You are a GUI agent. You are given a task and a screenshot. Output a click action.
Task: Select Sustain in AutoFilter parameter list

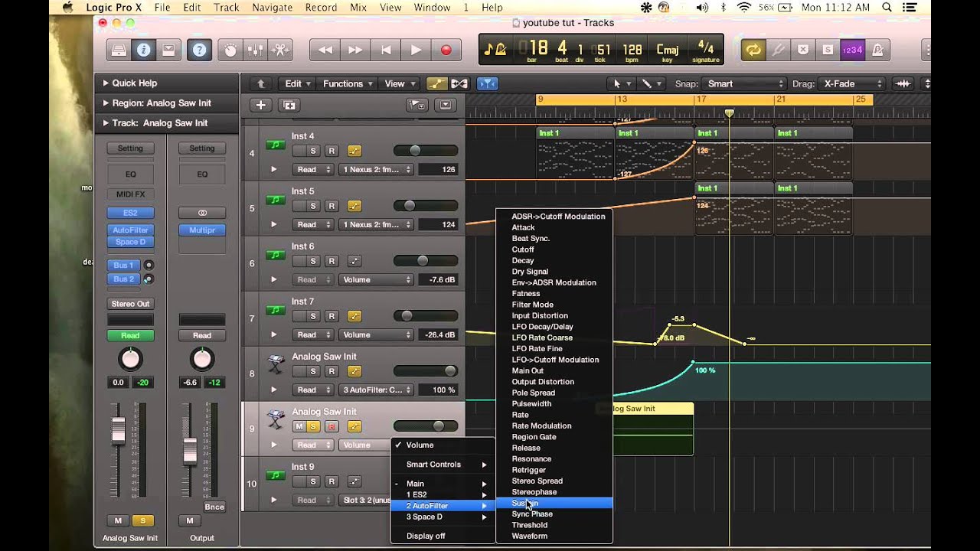[x=554, y=503]
